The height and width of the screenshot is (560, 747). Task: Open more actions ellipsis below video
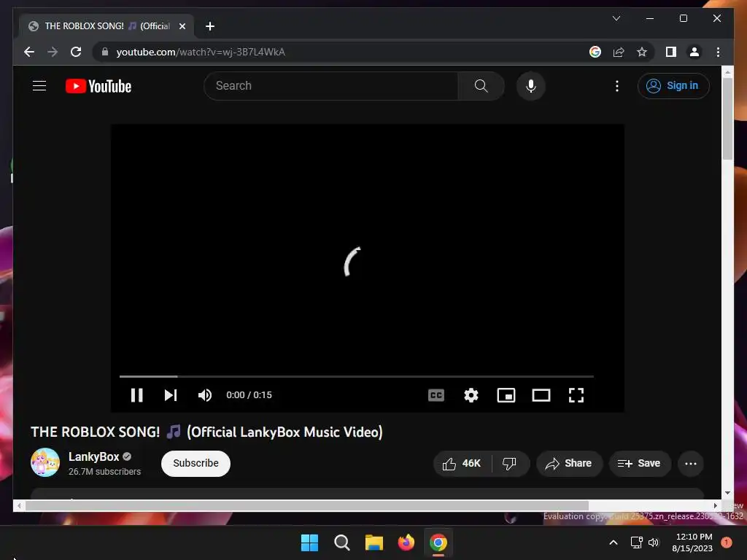[x=690, y=463]
